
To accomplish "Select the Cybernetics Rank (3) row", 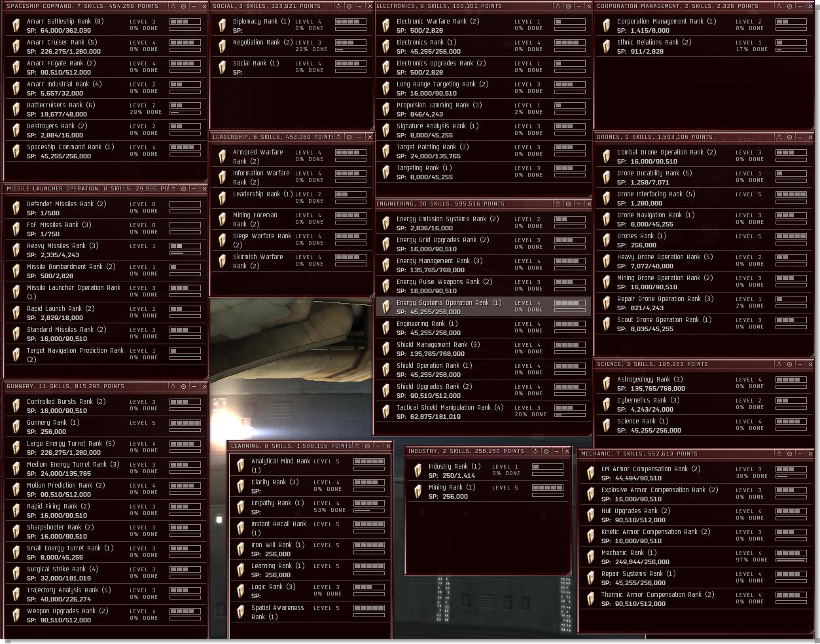I will [x=704, y=404].
